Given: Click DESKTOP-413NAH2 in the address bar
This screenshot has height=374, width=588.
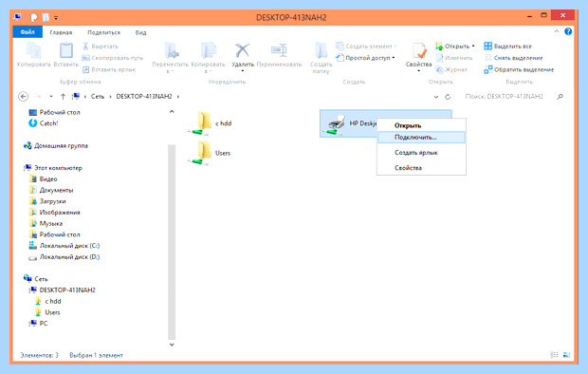Looking at the screenshot, I should point(144,97).
